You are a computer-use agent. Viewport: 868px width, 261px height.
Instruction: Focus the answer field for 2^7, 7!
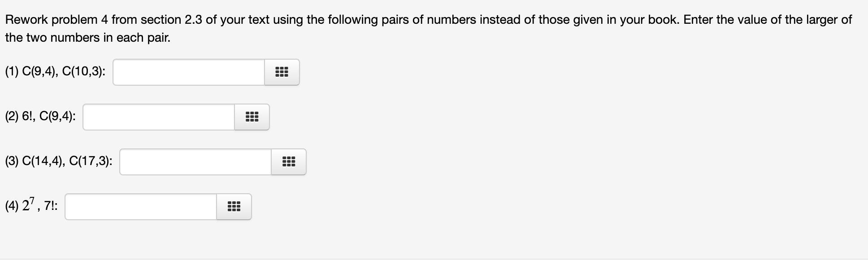[x=140, y=207]
